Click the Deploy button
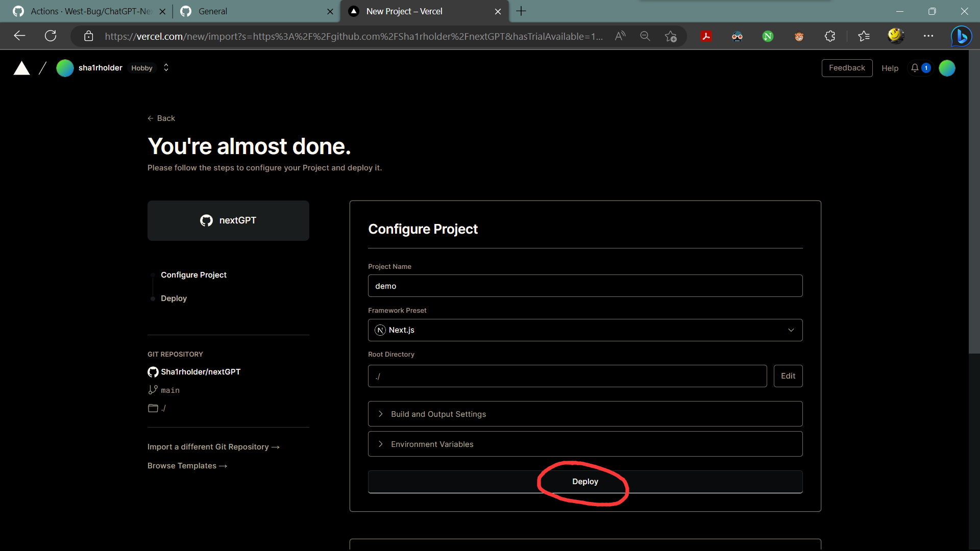Image resolution: width=980 pixels, height=551 pixels. point(585,482)
